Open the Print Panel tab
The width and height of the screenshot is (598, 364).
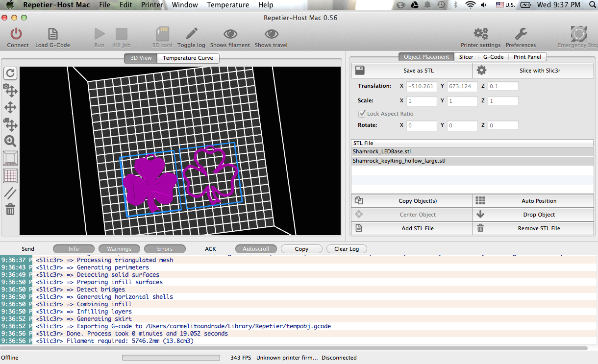pos(527,57)
